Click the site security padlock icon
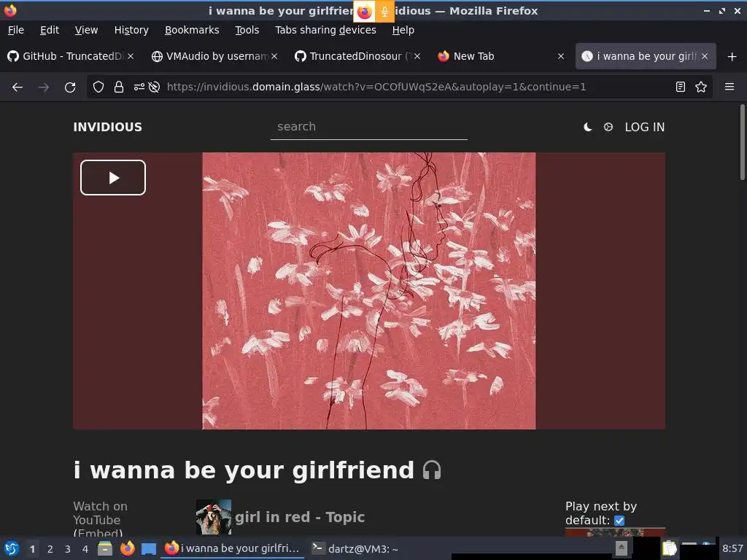The width and height of the screenshot is (747, 560). [119, 87]
